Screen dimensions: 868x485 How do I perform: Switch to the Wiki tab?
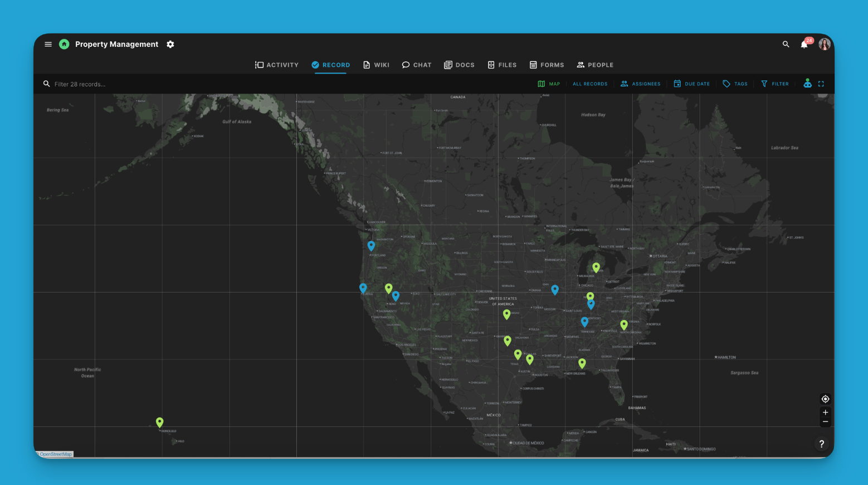[x=376, y=65]
